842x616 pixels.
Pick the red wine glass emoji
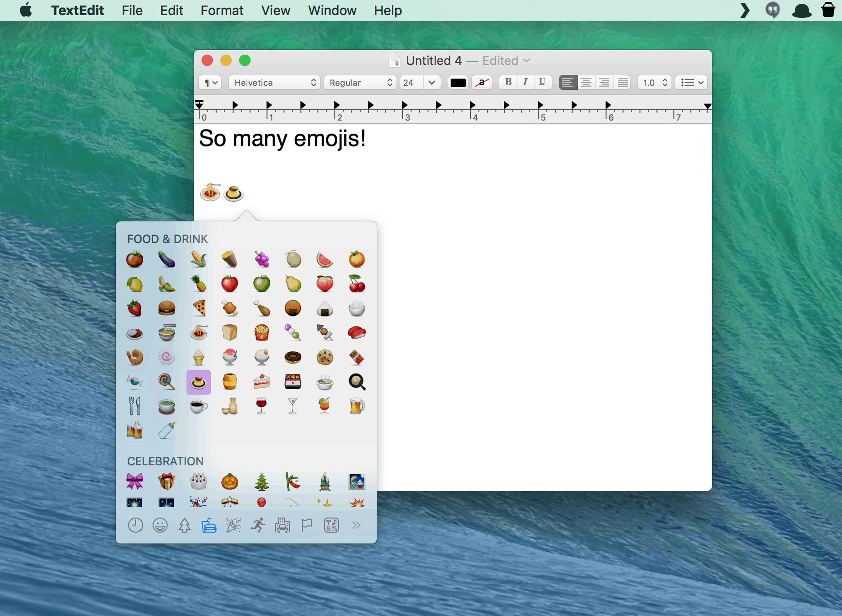coord(261,406)
